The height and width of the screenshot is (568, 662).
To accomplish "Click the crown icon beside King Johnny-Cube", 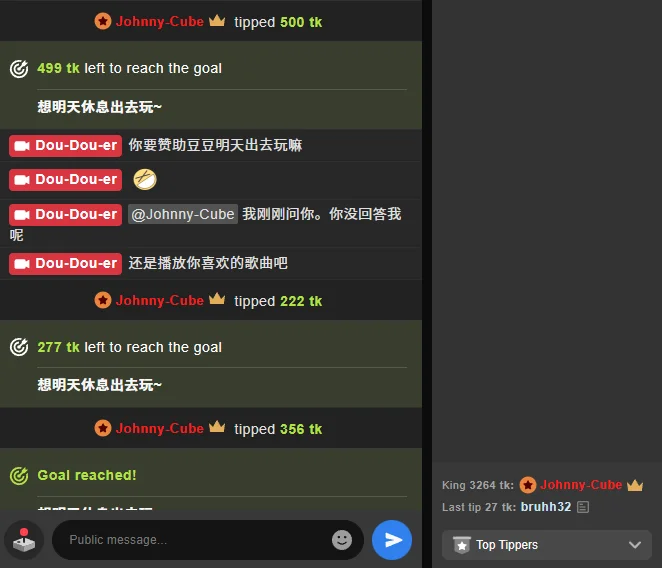I will coord(635,485).
